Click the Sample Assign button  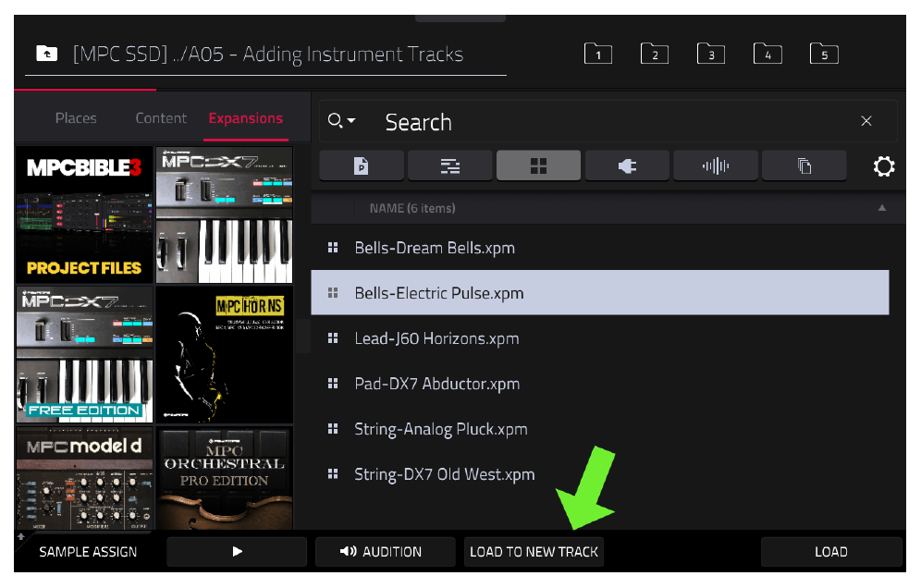[88, 552]
